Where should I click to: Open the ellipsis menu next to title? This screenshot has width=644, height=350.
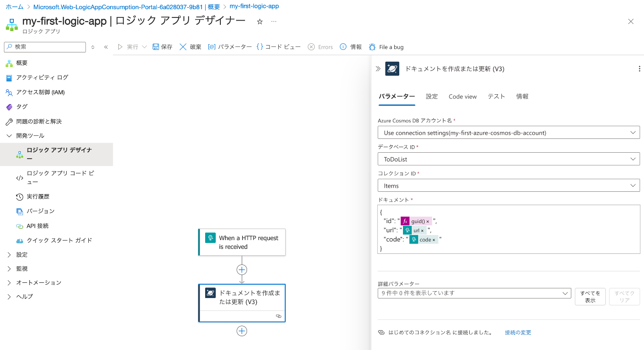tap(274, 22)
